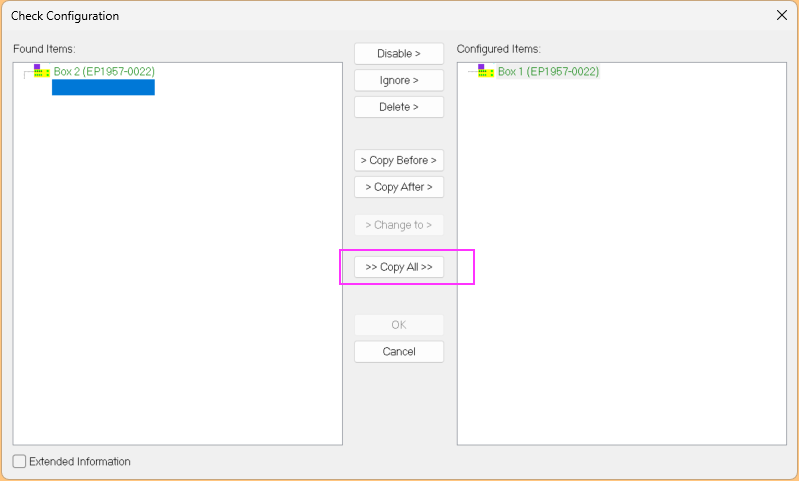The image size is (799, 481).
Task: Click the > Copy After > button
Action: 399,187
